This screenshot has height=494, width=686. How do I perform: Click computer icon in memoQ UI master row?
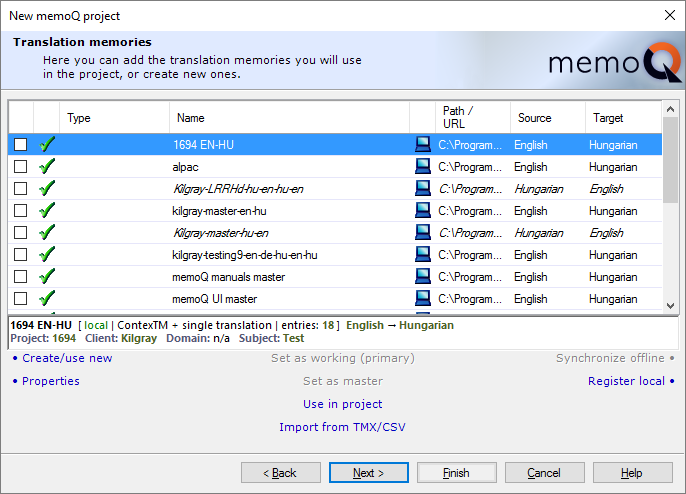(423, 298)
